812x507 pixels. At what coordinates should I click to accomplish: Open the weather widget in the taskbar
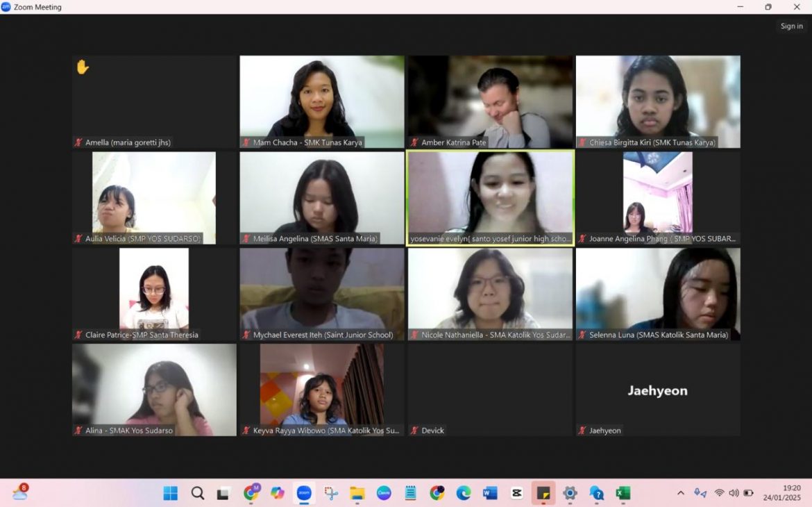pyautogui.click(x=20, y=493)
